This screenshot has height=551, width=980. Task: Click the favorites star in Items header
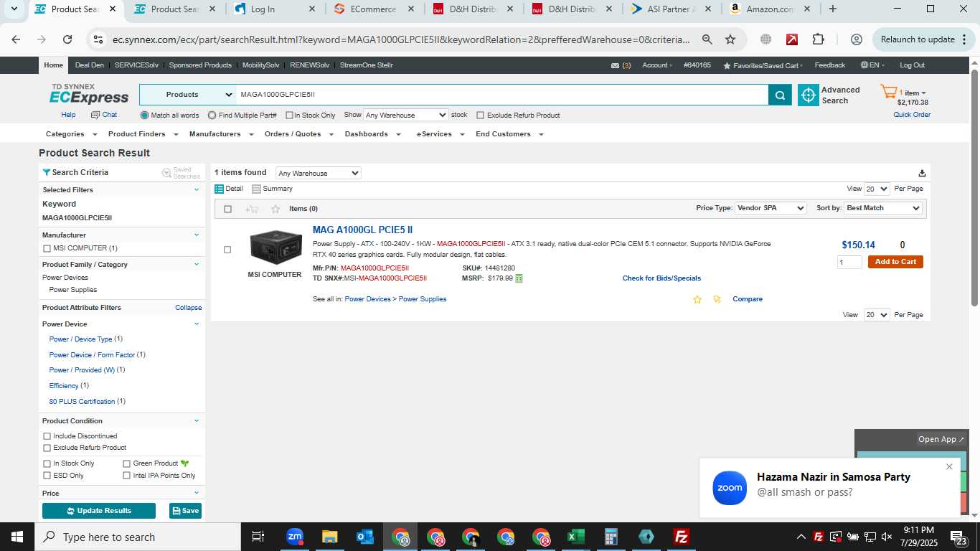275,209
